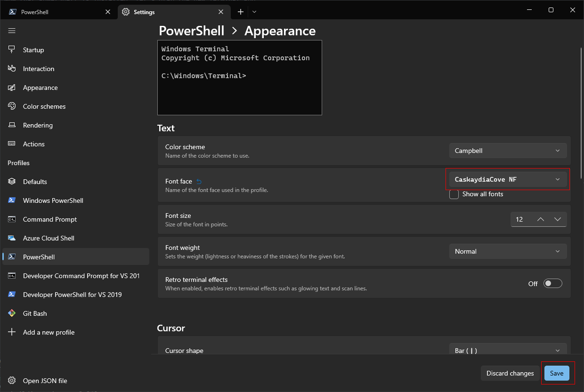Click the Rendering monitor icon
The height and width of the screenshot is (392, 584).
click(x=12, y=125)
